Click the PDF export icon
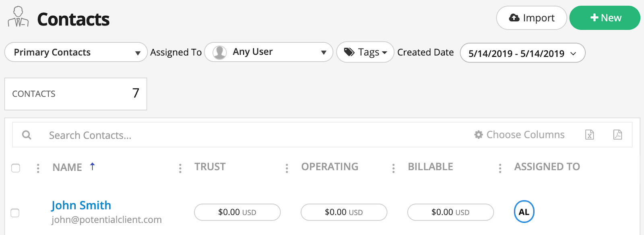 (617, 135)
